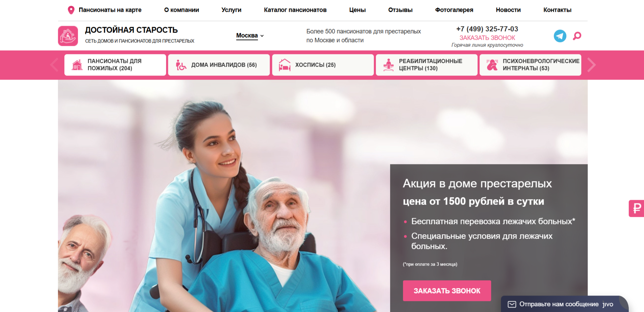The image size is (644, 312).
Task: Click the wheelchair icon for дома инвалидов
Action: [181, 65]
